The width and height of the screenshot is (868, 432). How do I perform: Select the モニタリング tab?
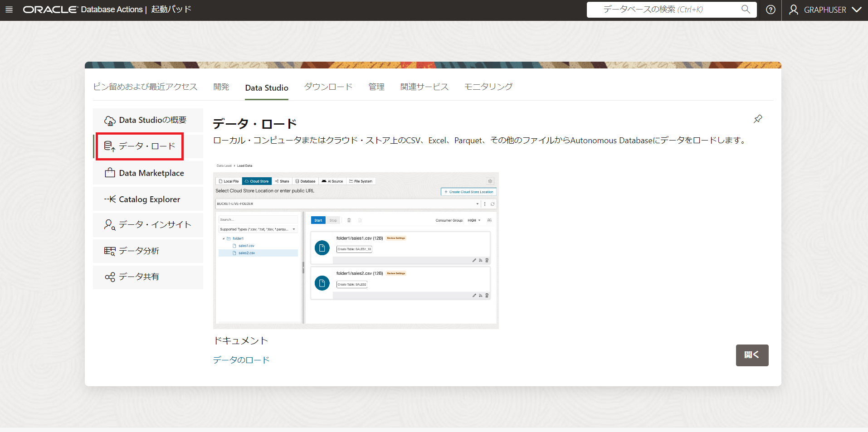pos(488,87)
